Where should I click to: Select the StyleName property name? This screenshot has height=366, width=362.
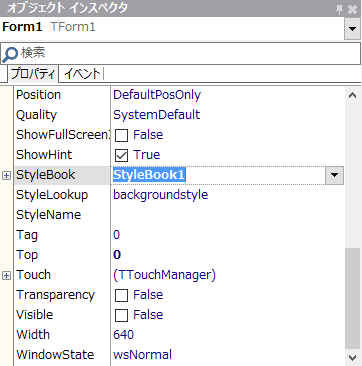coord(48,215)
